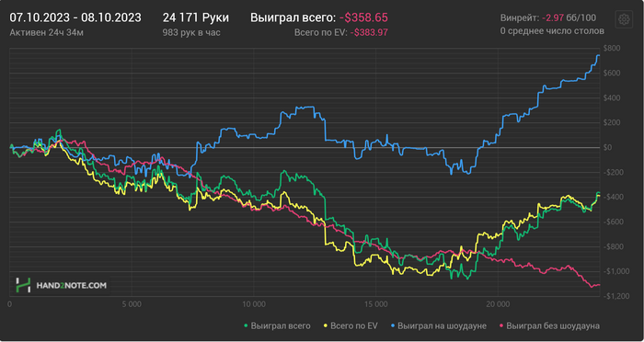Click the $800 y-axis label
Screen dimensions: 644x342
[612, 49]
